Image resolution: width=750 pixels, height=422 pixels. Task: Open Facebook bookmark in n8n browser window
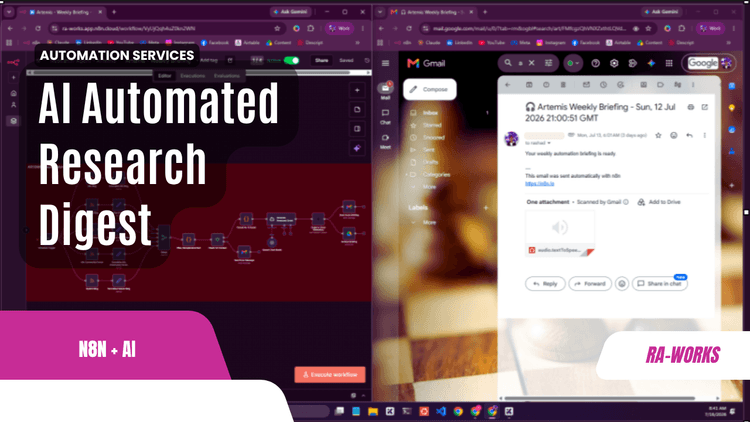pos(214,43)
